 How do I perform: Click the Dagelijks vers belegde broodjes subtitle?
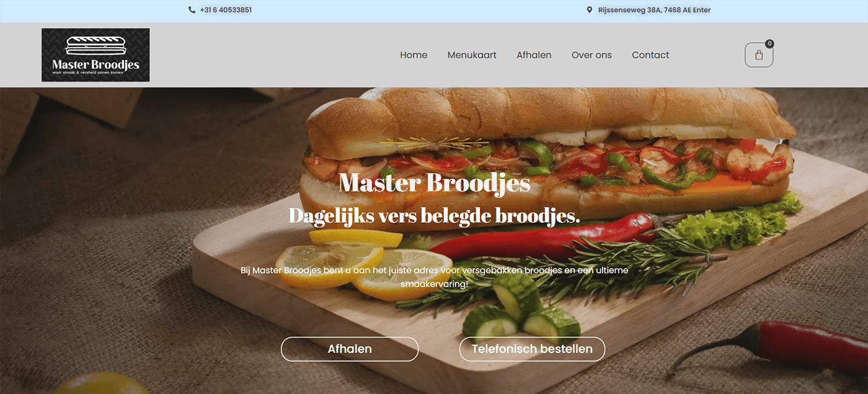435,215
